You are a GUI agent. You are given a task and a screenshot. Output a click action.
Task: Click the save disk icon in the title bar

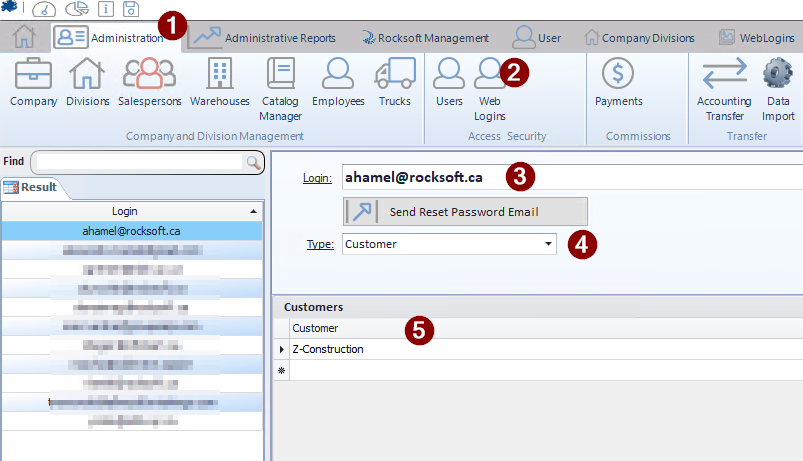131,9
